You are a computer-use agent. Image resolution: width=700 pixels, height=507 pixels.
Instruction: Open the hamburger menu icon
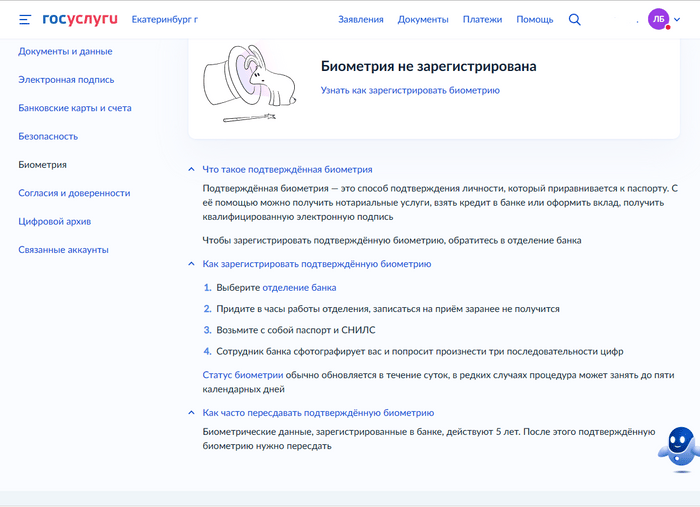[25, 20]
